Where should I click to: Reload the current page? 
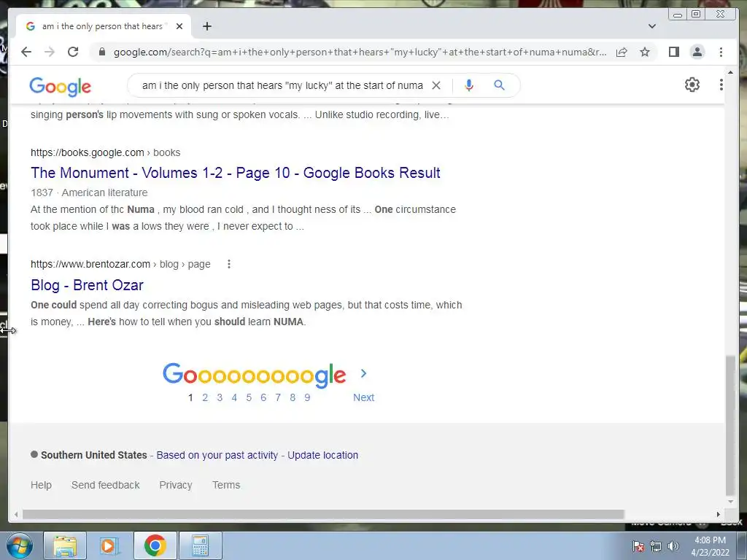73,52
